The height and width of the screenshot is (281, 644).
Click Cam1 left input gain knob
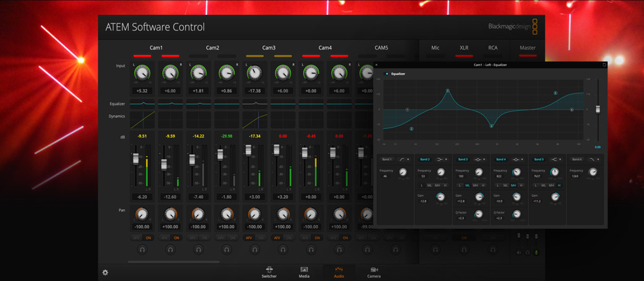(x=142, y=74)
